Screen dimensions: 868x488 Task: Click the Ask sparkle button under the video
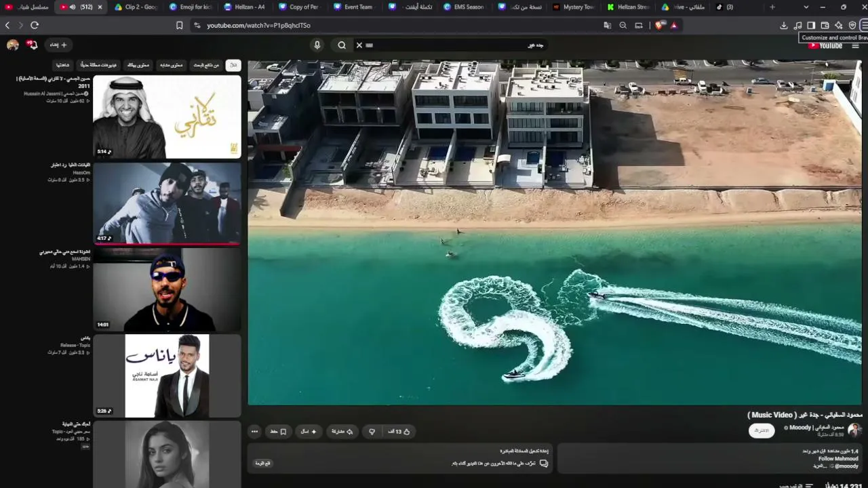click(309, 431)
